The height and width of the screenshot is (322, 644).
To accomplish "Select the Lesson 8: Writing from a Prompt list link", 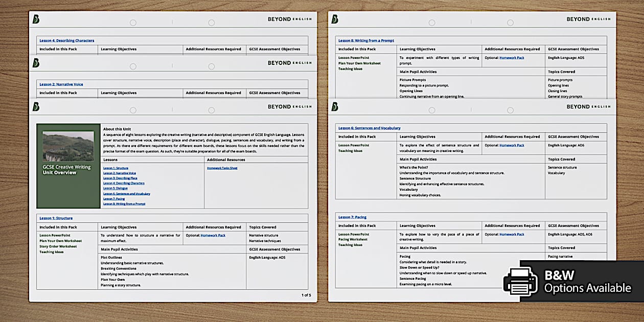I will [x=124, y=204].
